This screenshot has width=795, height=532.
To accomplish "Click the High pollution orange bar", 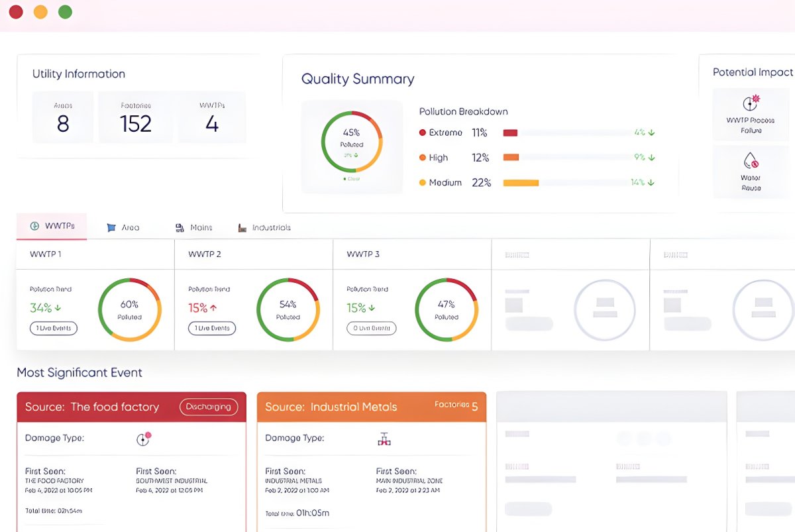I will pos(511,158).
